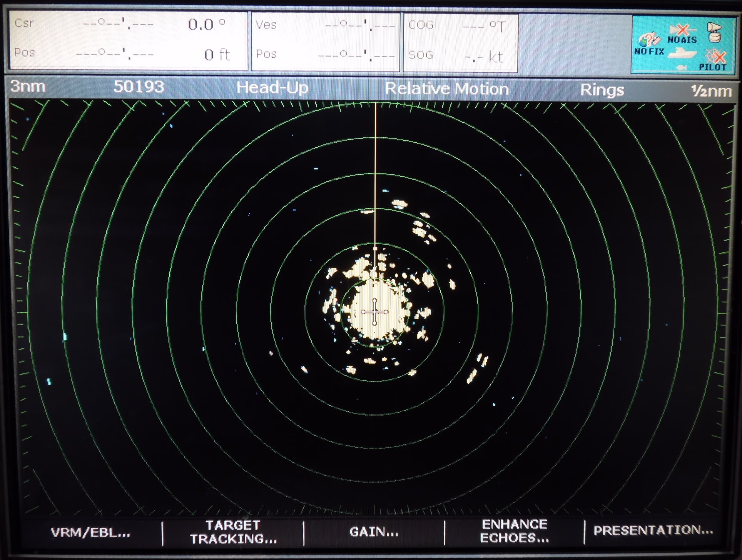742x560 pixels.
Task: Change the 3nm range setting
Action: tap(28, 86)
